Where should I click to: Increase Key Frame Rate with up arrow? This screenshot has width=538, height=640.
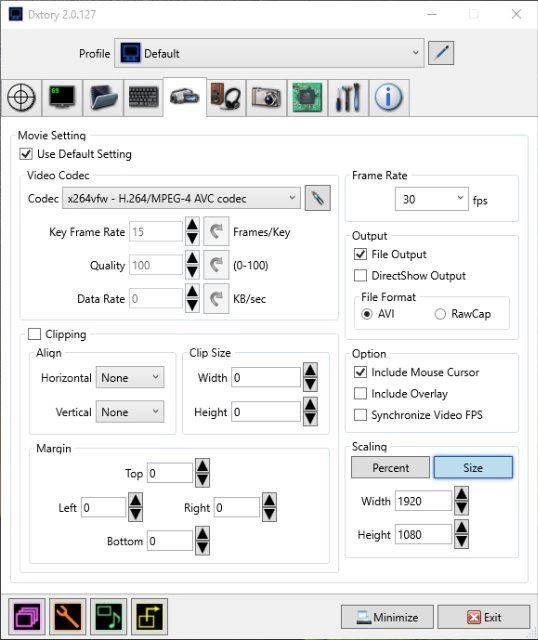tap(192, 224)
